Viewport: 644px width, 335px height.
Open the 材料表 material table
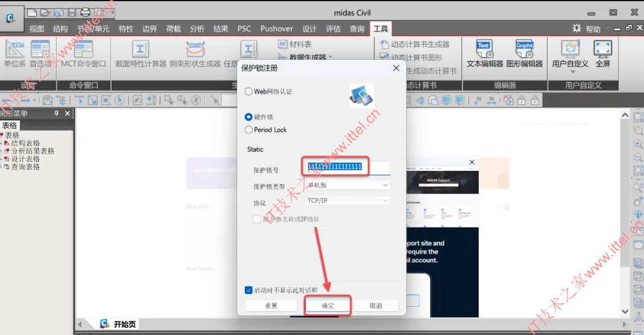[295, 44]
